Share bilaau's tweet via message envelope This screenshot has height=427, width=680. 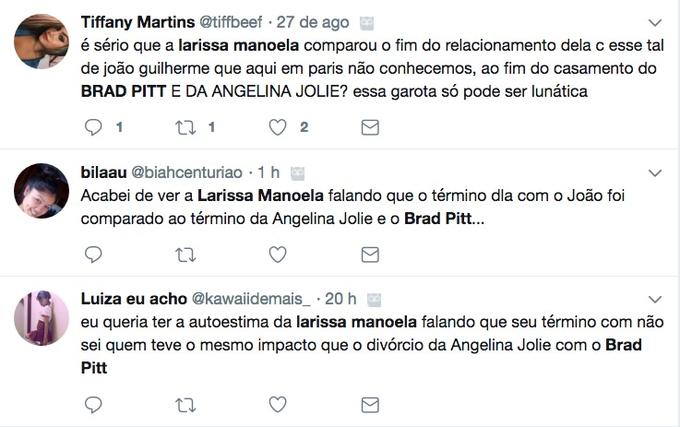pyautogui.click(x=369, y=254)
